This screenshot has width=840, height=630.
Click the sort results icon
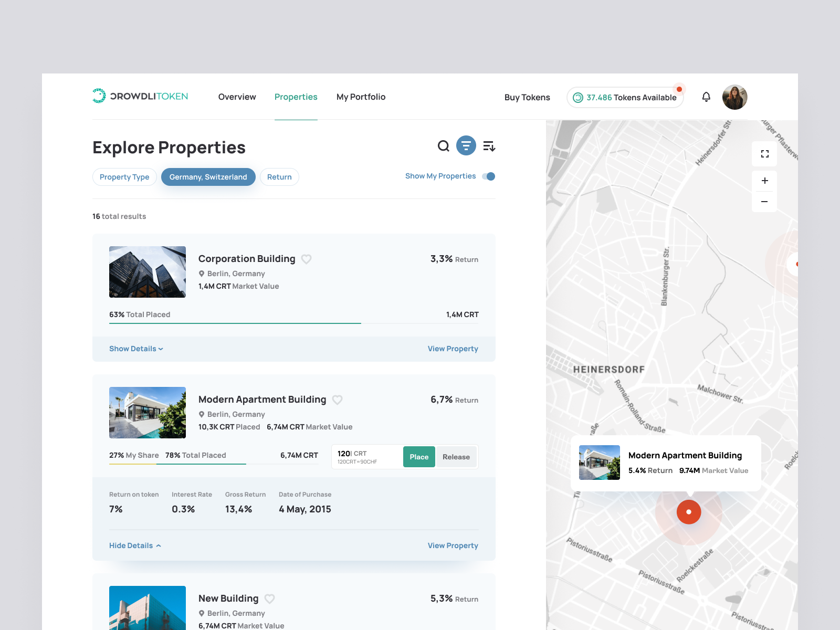click(x=489, y=146)
